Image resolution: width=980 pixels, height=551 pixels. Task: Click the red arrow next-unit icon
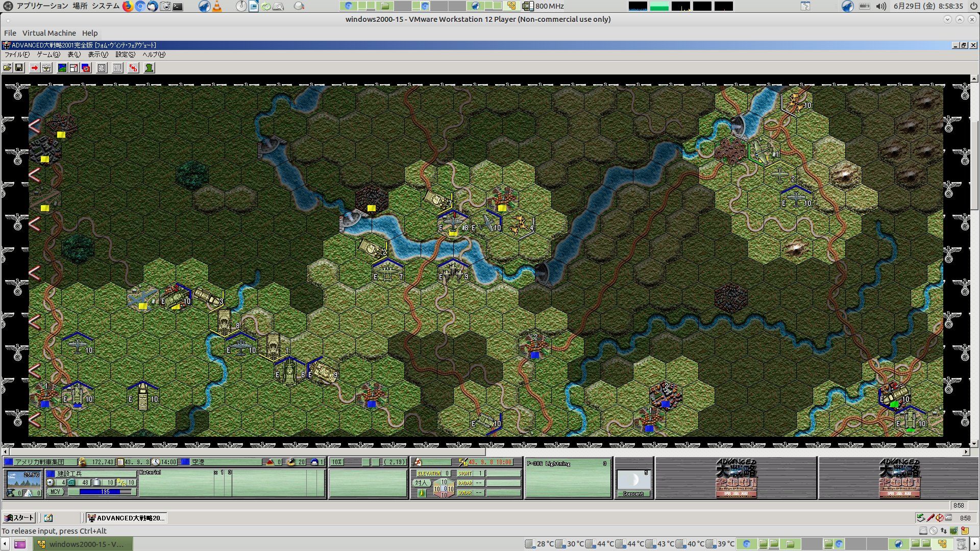click(x=34, y=68)
